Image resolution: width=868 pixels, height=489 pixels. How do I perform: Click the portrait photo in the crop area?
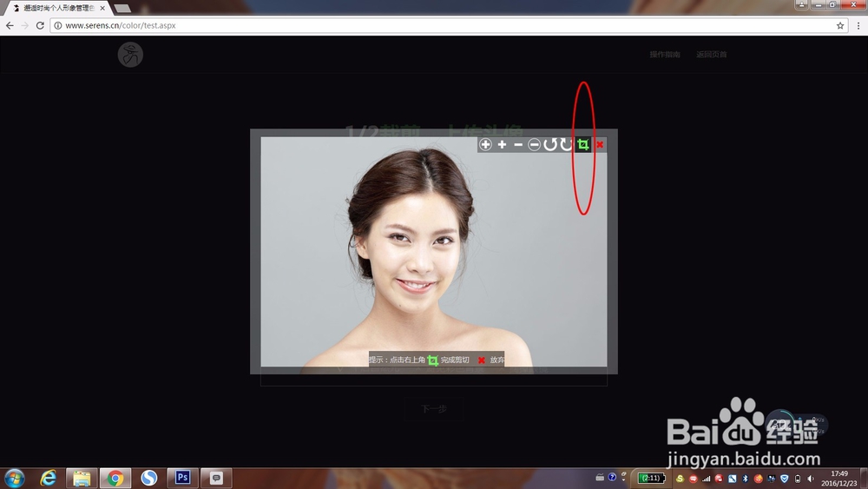tap(434, 252)
